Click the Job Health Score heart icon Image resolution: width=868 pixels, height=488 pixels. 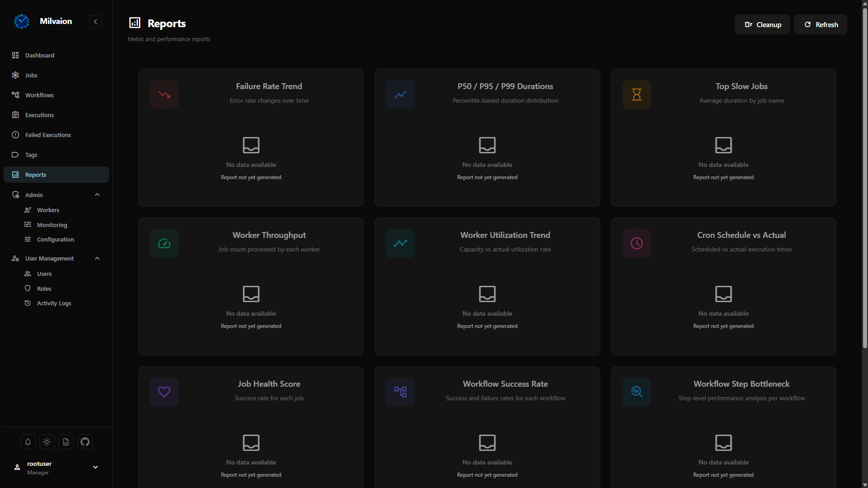tap(164, 392)
